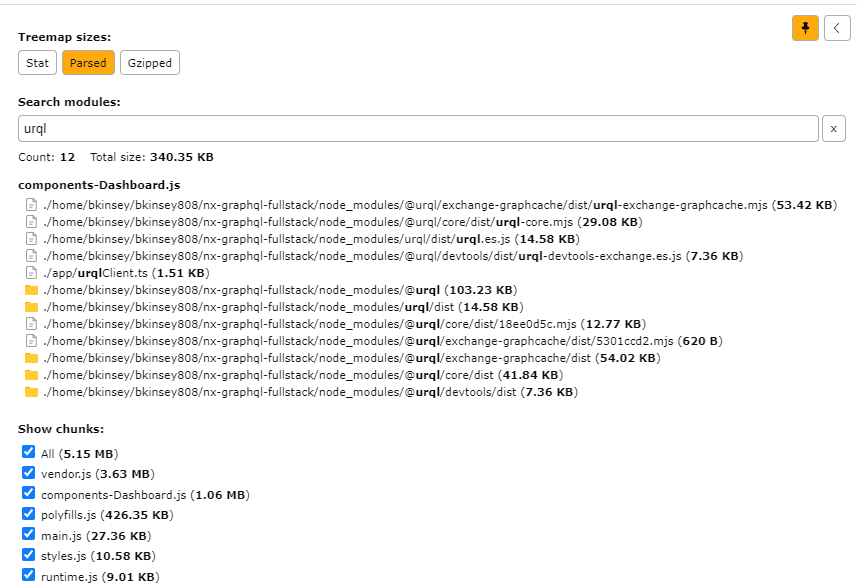Uncheck the vendor.js chunk

(x=28, y=473)
